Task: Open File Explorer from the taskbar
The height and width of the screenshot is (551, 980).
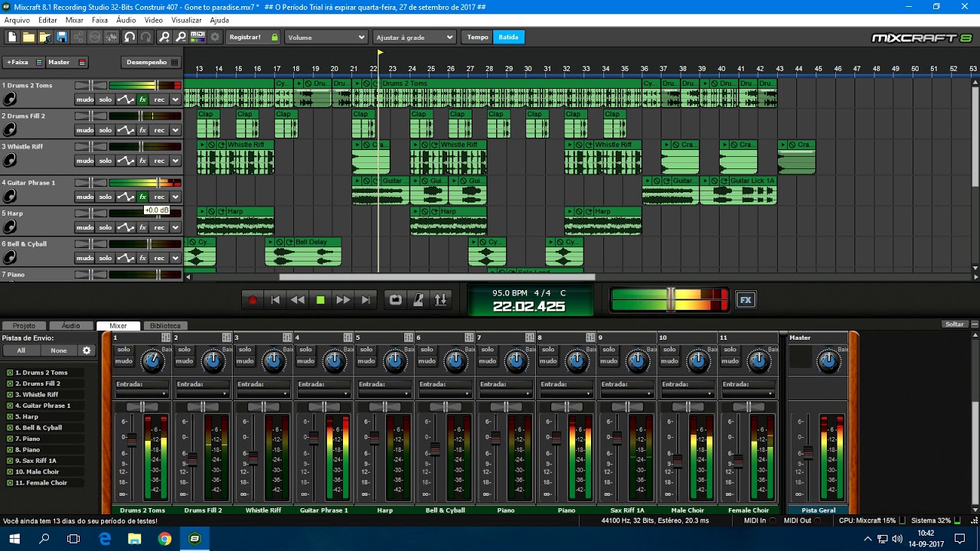Action: click(x=135, y=539)
